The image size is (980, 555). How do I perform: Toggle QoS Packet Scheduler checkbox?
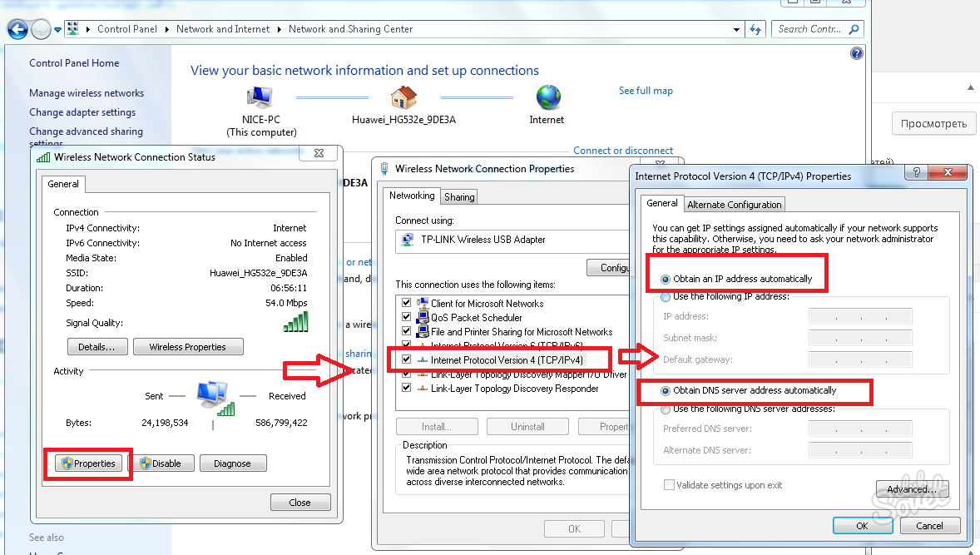pos(406,318)
